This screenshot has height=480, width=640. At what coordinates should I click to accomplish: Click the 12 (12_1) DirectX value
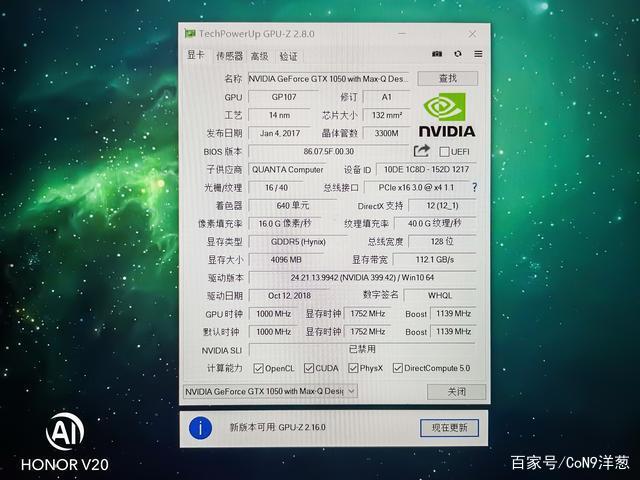[x=442, y=206]
